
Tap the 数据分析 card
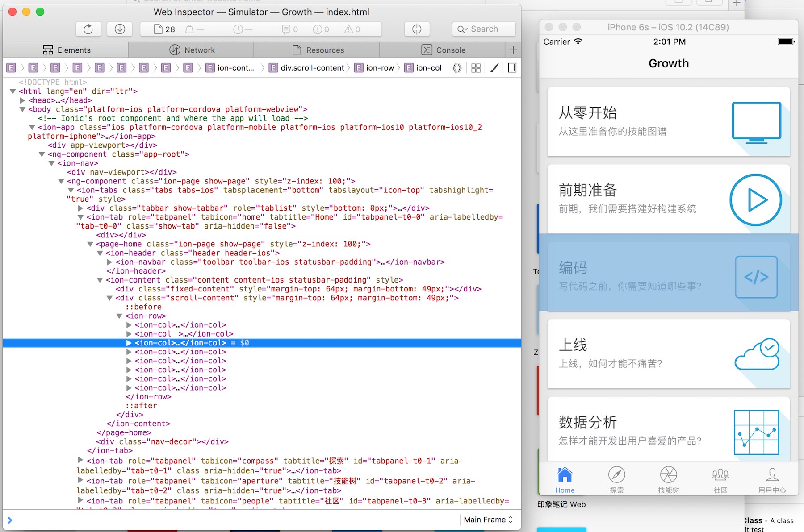669,429
